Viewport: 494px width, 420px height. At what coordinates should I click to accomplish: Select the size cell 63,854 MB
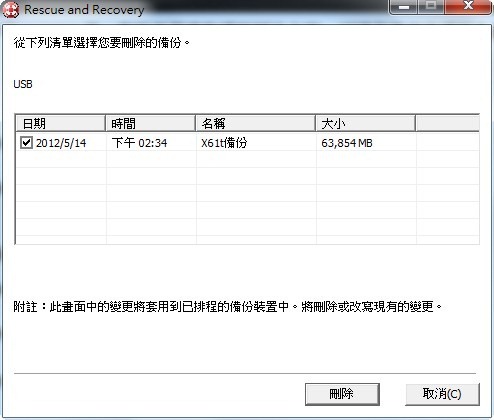pos(347,143)
